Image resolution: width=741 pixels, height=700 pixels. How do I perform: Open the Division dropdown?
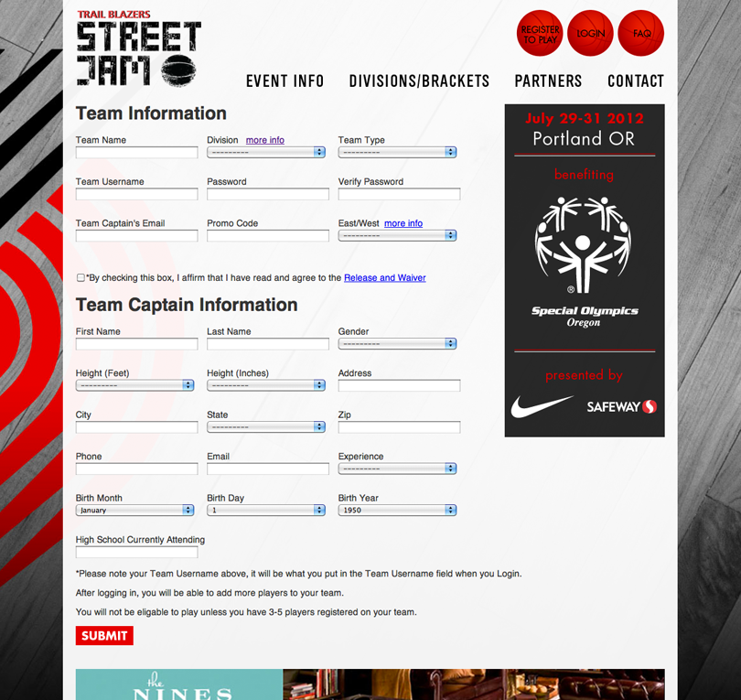[266, 152]
